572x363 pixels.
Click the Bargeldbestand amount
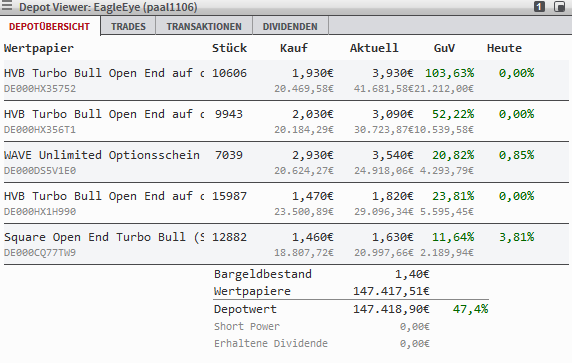point(412,274)
